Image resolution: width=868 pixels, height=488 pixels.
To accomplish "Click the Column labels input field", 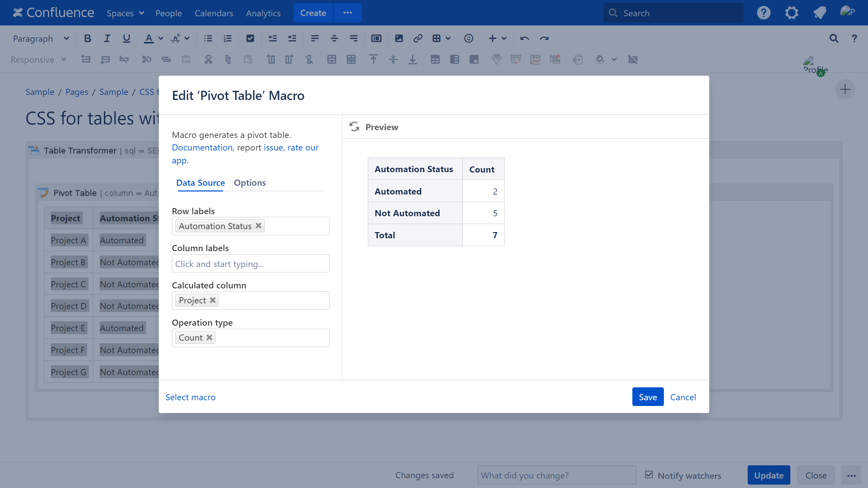I will [x=250, y=264].
